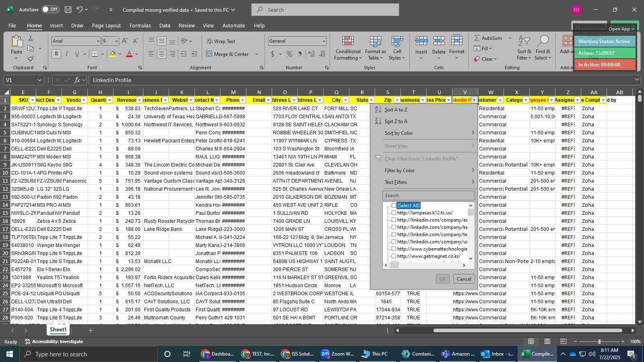This screenshot has width=644, height=362.
Task: Open the State column filter dropdown
Action: [371, 100]
